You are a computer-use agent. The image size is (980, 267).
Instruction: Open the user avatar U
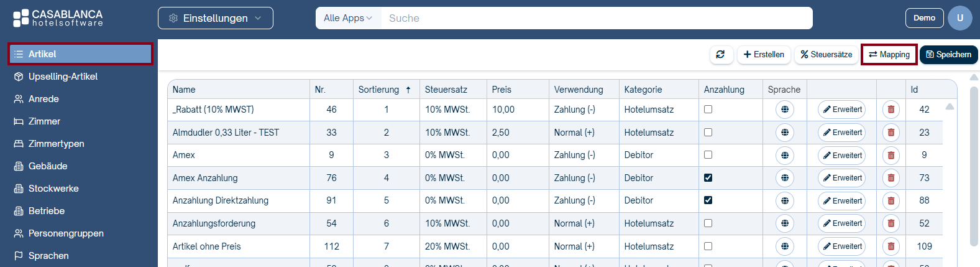(959, 18)
